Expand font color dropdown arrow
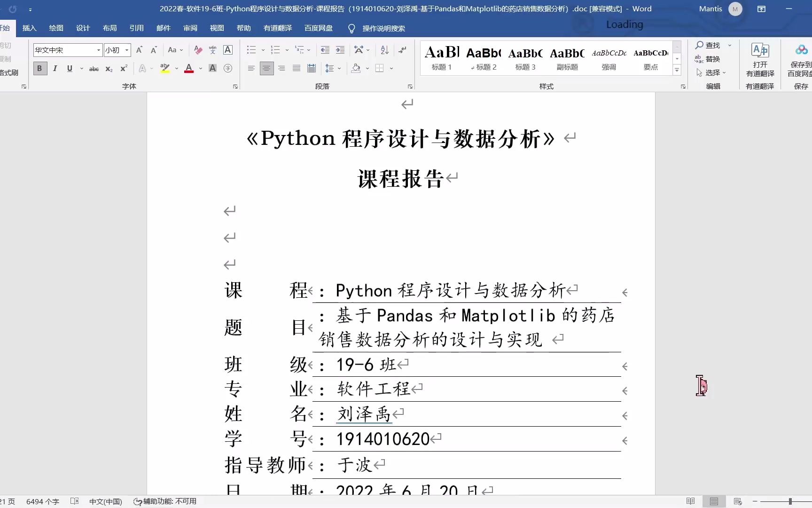Image resolution: width=812 pixels, height=508 pixels. coord(201,69)
